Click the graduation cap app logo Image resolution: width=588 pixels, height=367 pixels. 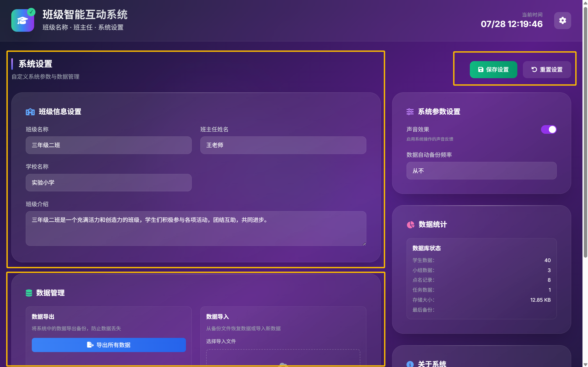point(23,20)
